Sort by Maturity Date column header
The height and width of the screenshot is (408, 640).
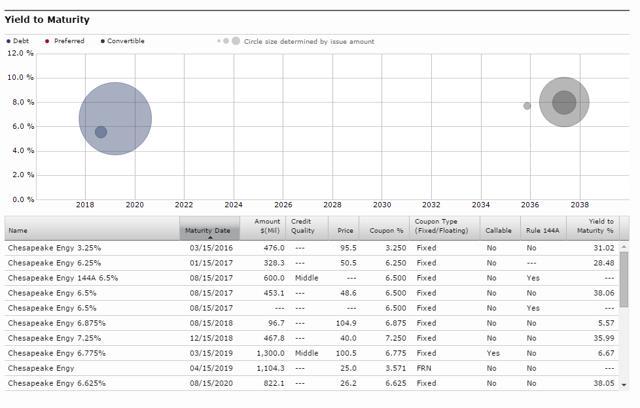tap(209, 228)
